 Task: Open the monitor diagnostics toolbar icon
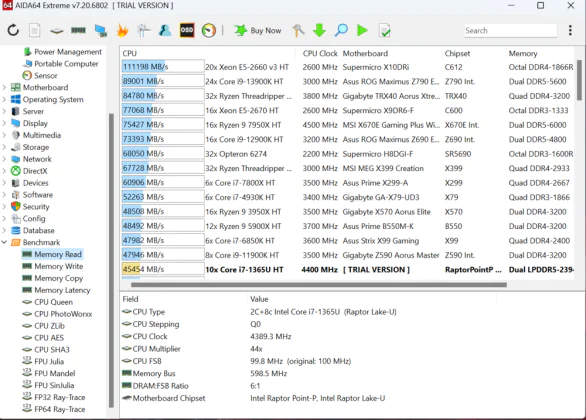point(101,30)
